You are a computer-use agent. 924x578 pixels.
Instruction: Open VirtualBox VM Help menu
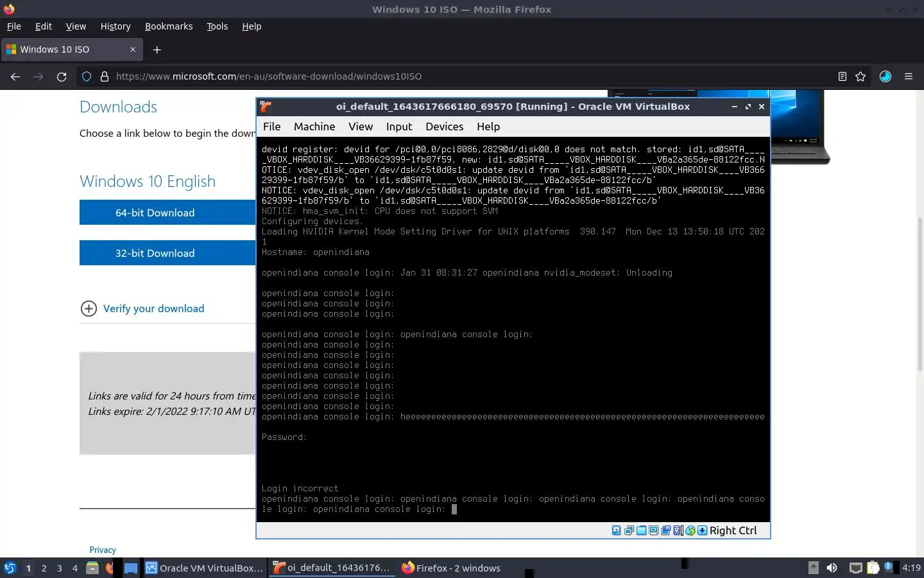[x=488, y=127]
